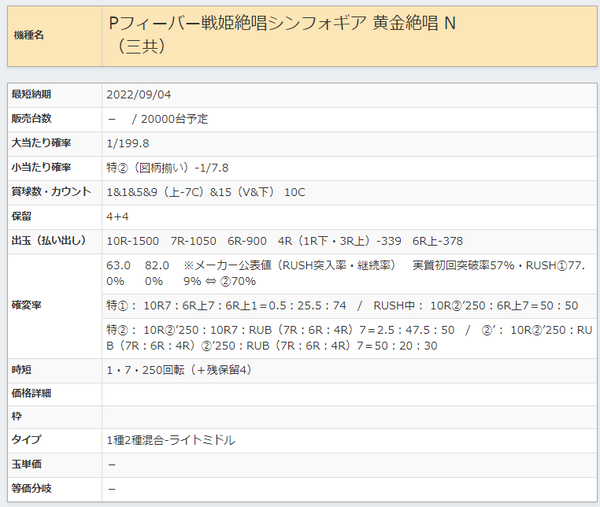Select the 特②（図柄揃い）-1/7.8 value
The height and width of the screenshot is (507, 600).
point(167,168)
